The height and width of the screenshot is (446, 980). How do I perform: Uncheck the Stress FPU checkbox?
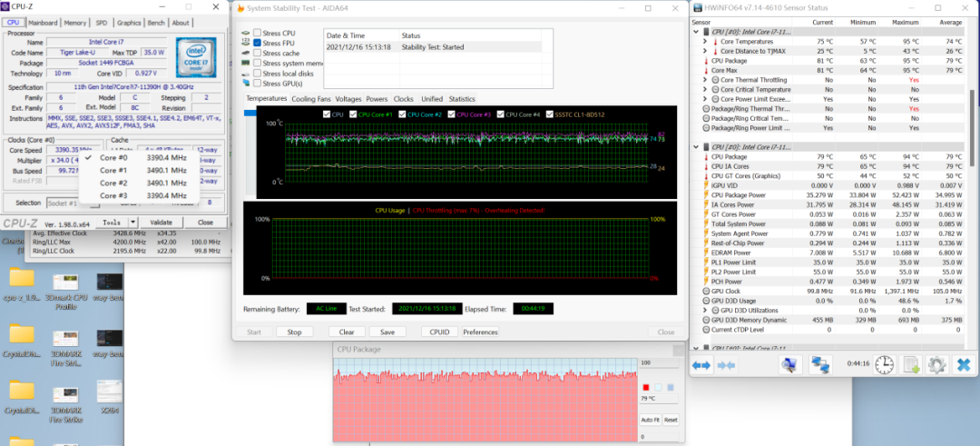coord(257,44)
